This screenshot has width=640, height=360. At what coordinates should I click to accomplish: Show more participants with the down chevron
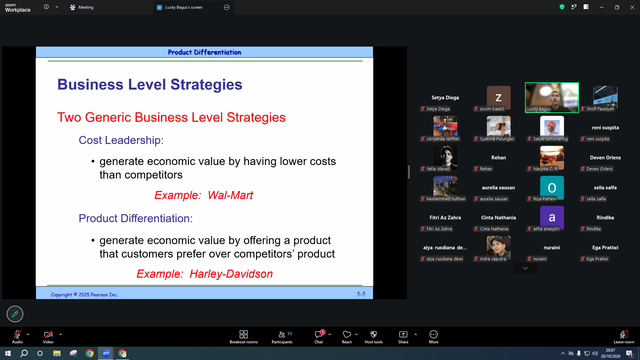tap(525, 268)
